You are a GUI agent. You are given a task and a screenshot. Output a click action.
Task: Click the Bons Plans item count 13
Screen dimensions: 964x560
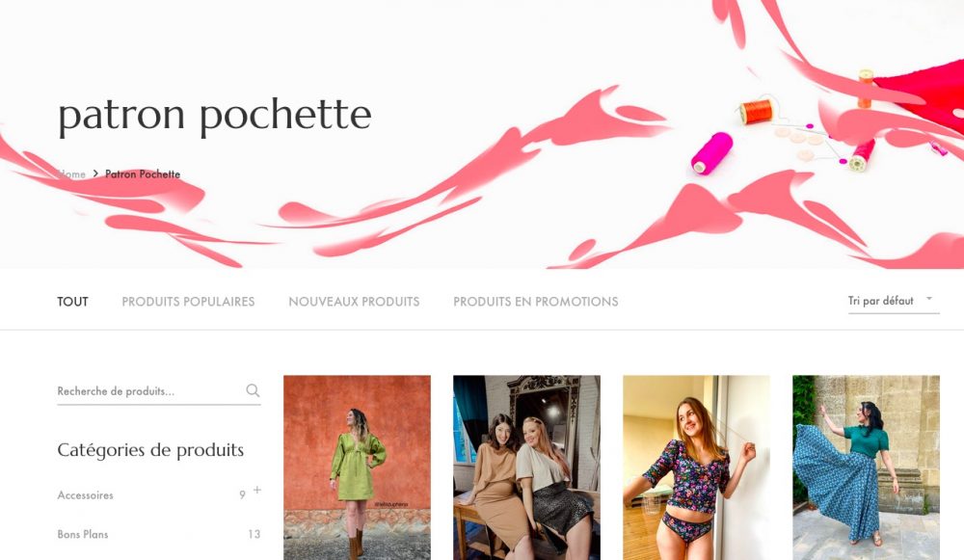coord(254,534)
